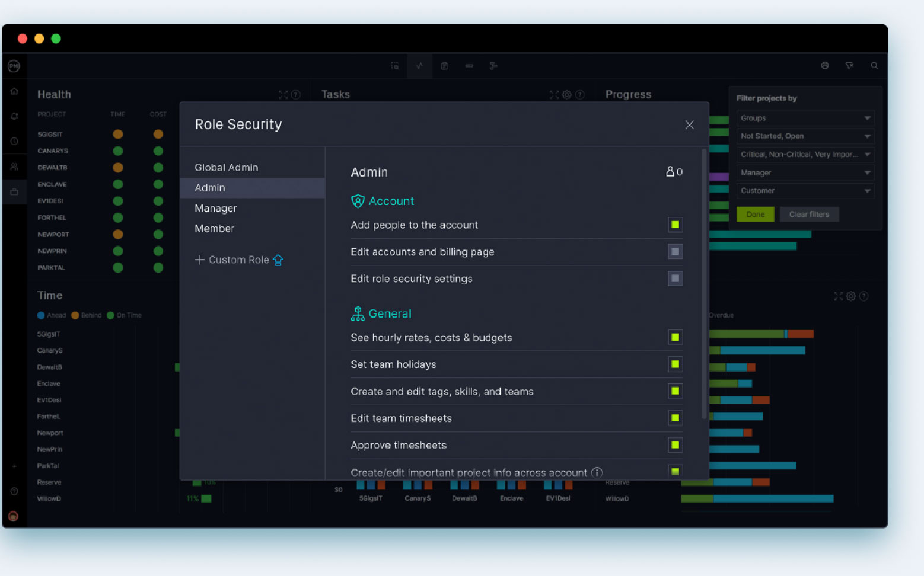The height and width of the screenshot is (576, 924).
Task: Open the Customer filter dropdown
Action: click(x=805, y=190)
